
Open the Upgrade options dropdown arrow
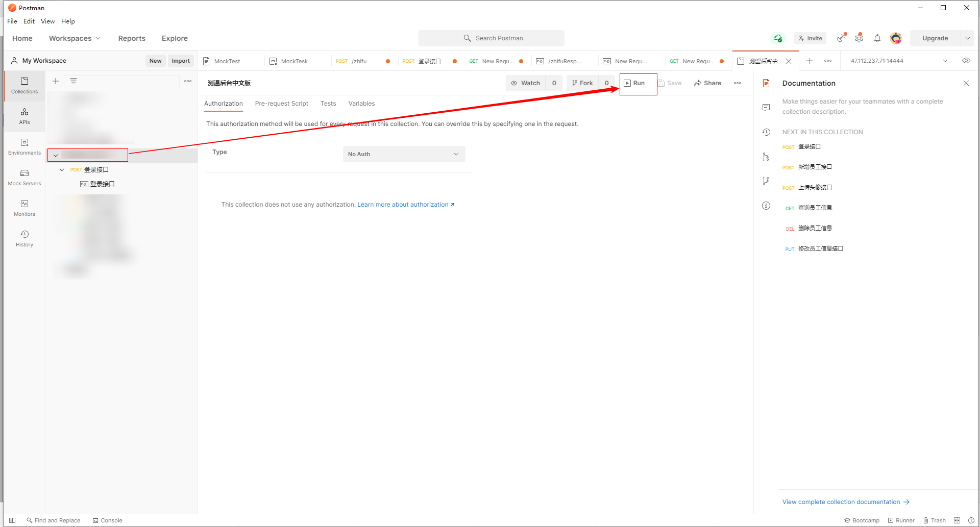[968, 38]
